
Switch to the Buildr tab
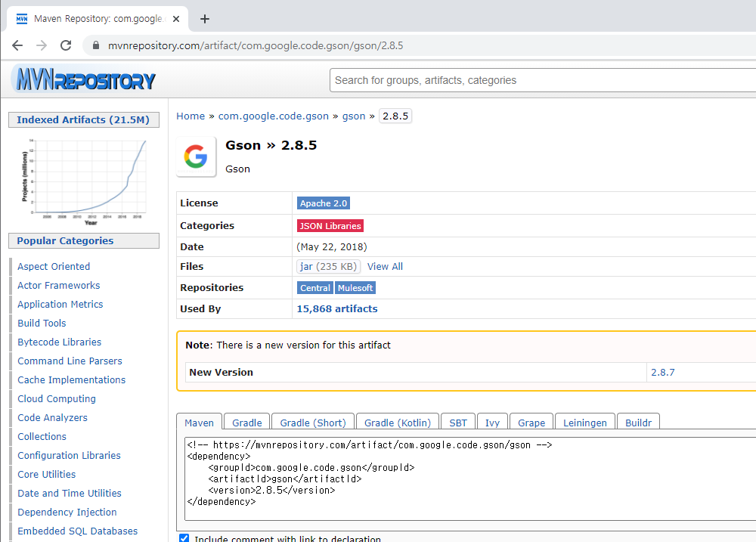click(638, 423)
